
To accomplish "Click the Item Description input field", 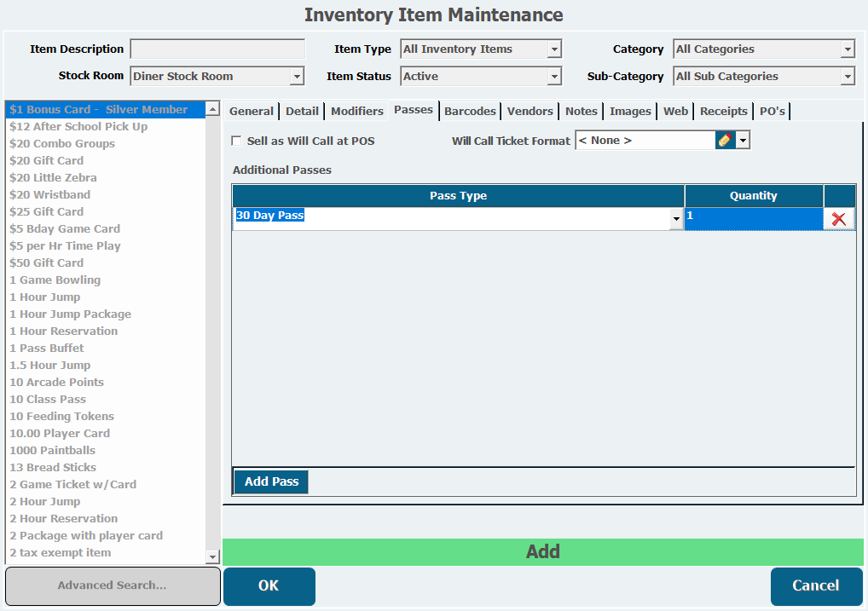I will [217, 49].
